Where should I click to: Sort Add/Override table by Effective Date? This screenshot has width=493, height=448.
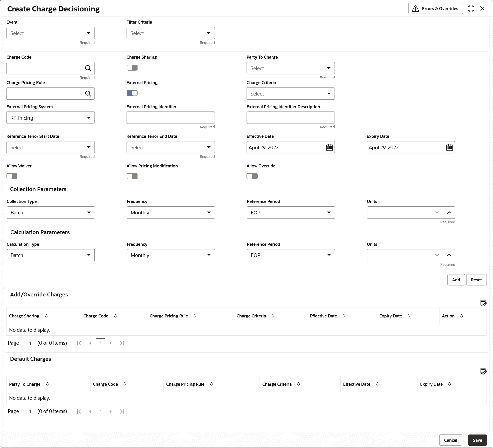coord(344,316)
